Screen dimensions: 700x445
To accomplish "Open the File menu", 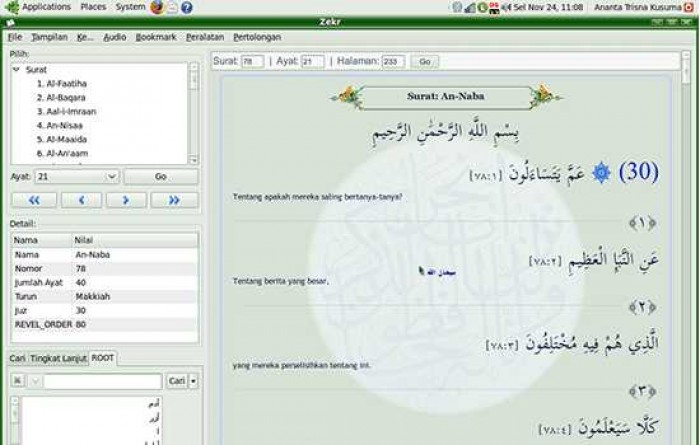I will click(15, 37).
